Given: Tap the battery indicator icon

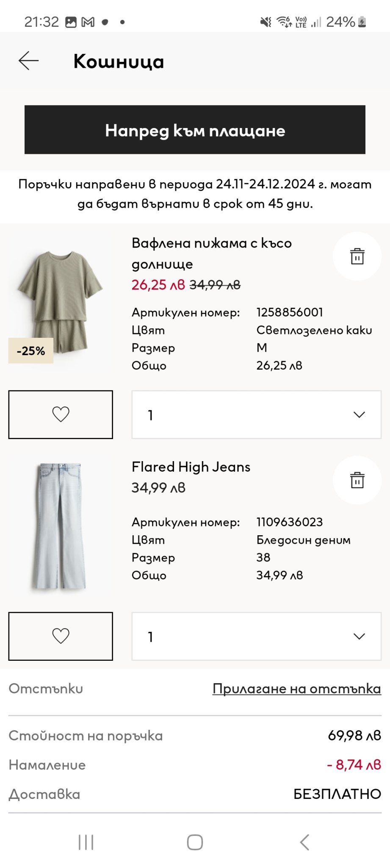Looking at the screenshot, I should tap(362, 22).
